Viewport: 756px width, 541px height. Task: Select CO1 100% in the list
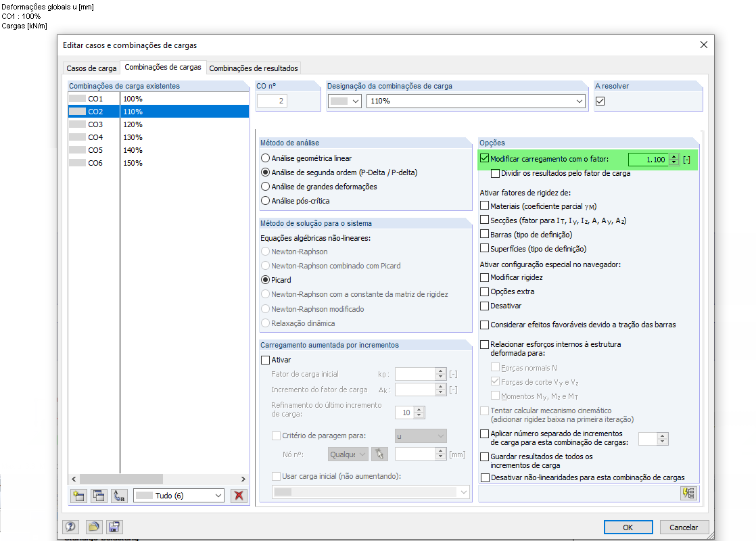158,98
